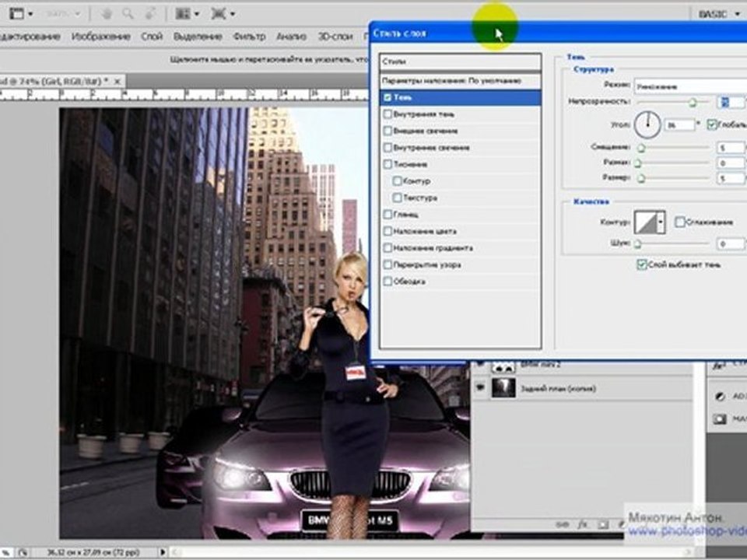Add a layer mask from the Layers panel
This screenshot has height=560, width=747.
(603, 525)
